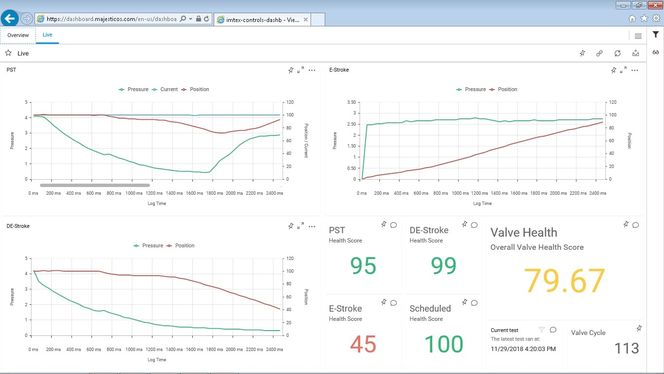Viewport: 664px width, 374px height.
Task: Click the Valve Cycle count 113
Action: [626, 349]
